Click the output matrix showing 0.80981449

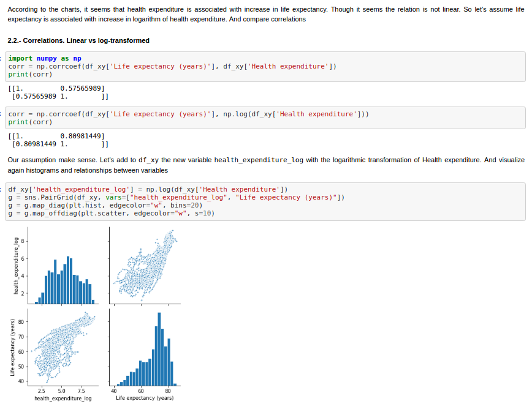58,140
